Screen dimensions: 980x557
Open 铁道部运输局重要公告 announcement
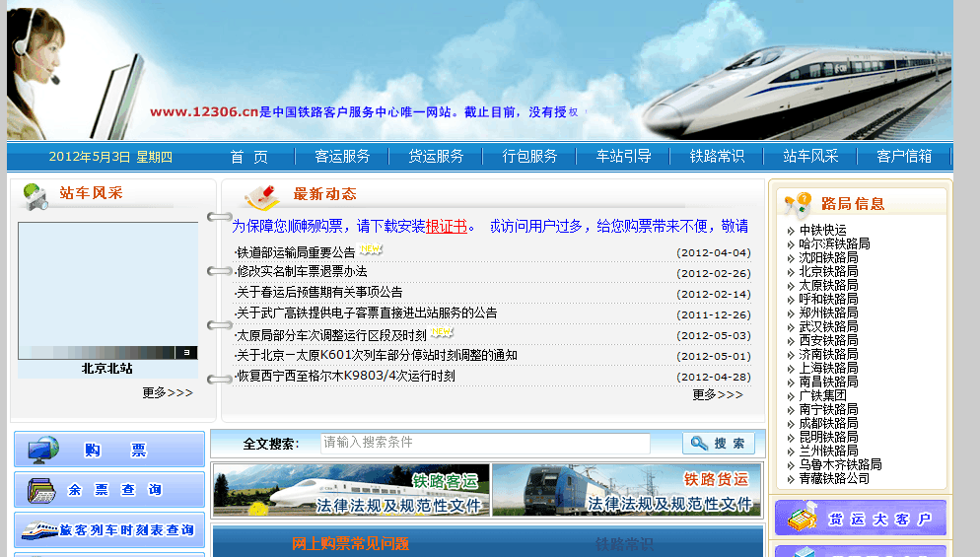pos(295,252)
